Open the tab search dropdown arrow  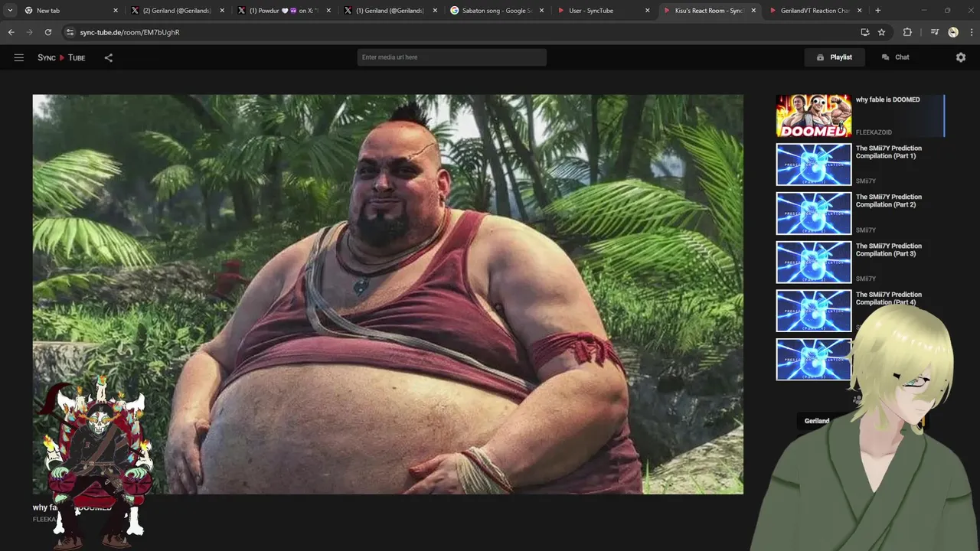(10, 11)
